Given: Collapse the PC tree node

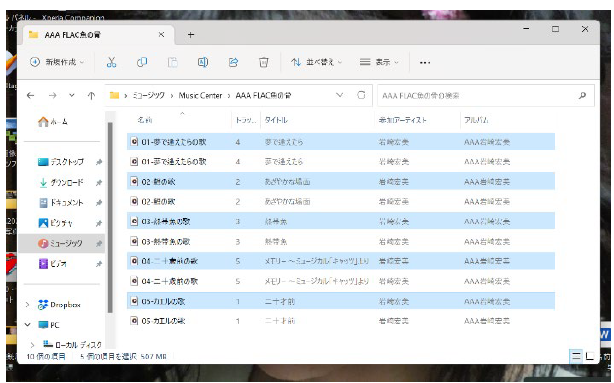Looking at the screenshot, I should tap(27, 325).
